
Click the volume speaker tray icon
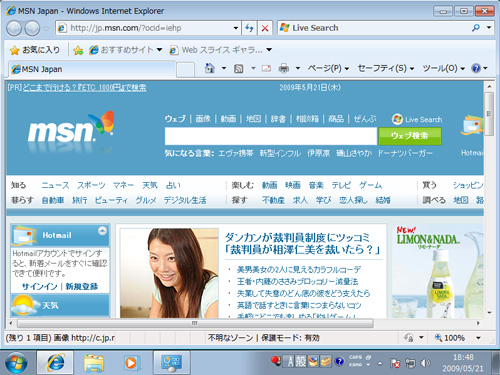click(x=425, y=363)
